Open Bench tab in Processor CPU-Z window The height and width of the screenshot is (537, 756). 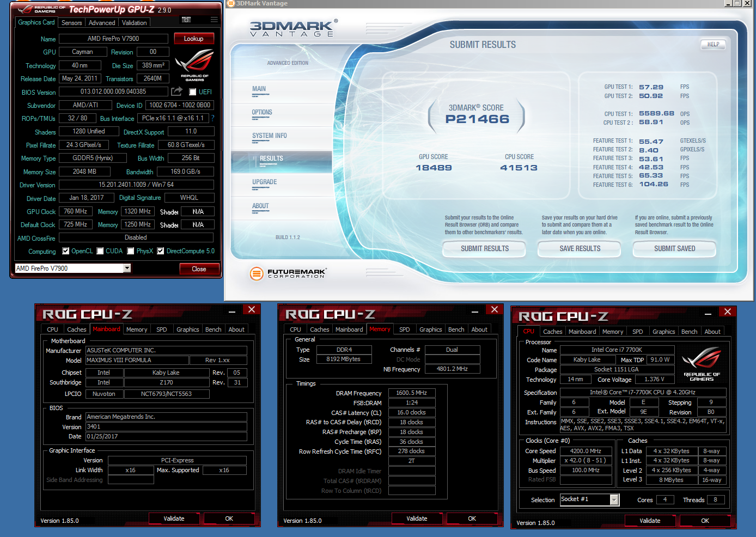(690, 332)
